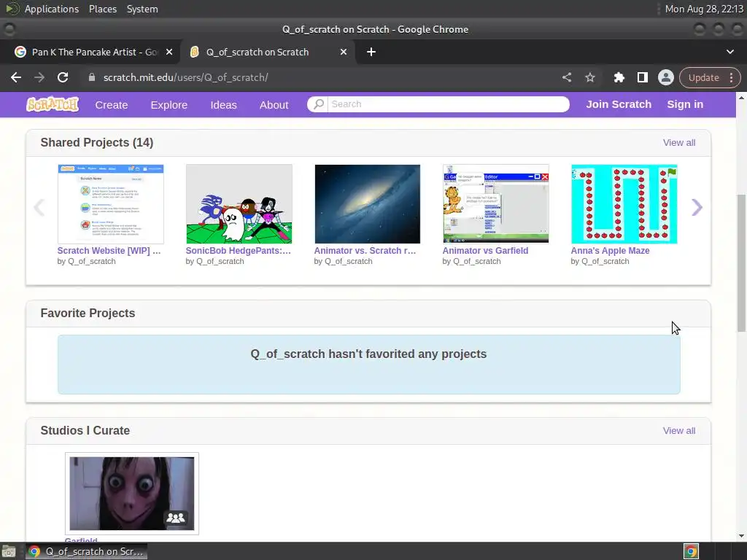Click Sign in
747x560 pixels.
(x=685, y=104)
